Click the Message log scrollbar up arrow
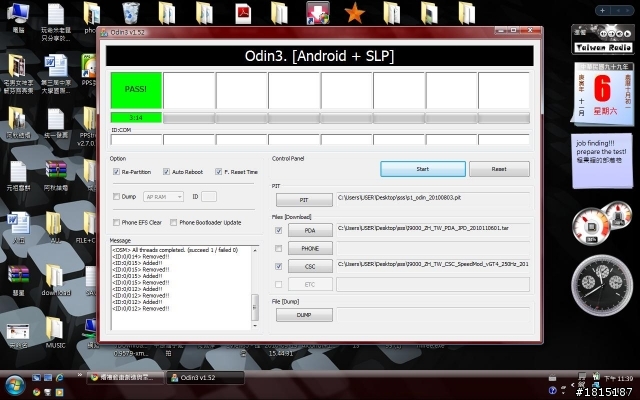The image size is (640, 400). click(x=255, y=250)
